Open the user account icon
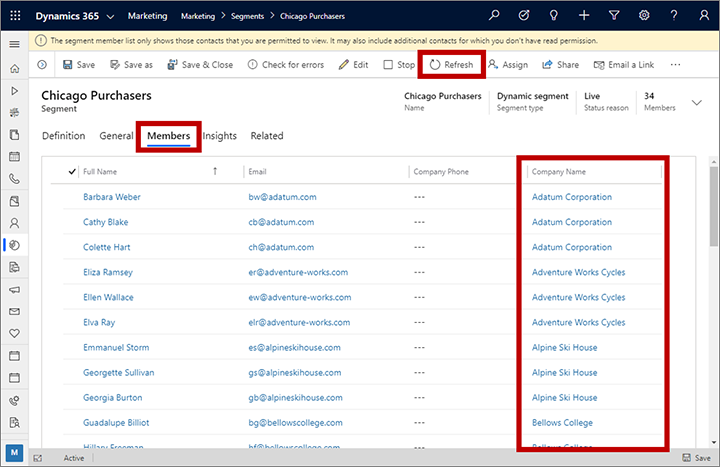 [704, 16]
